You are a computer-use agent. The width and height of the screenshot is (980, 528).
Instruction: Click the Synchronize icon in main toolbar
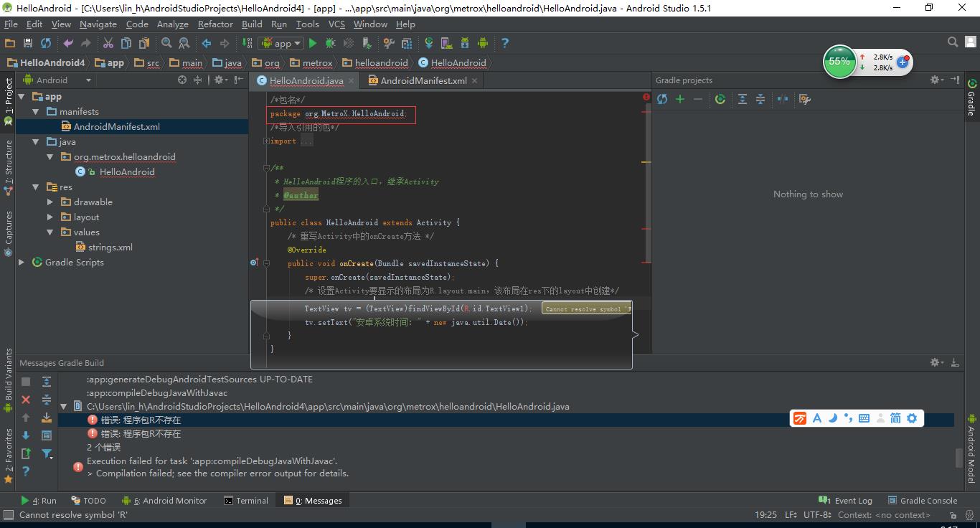coord(46,43)
